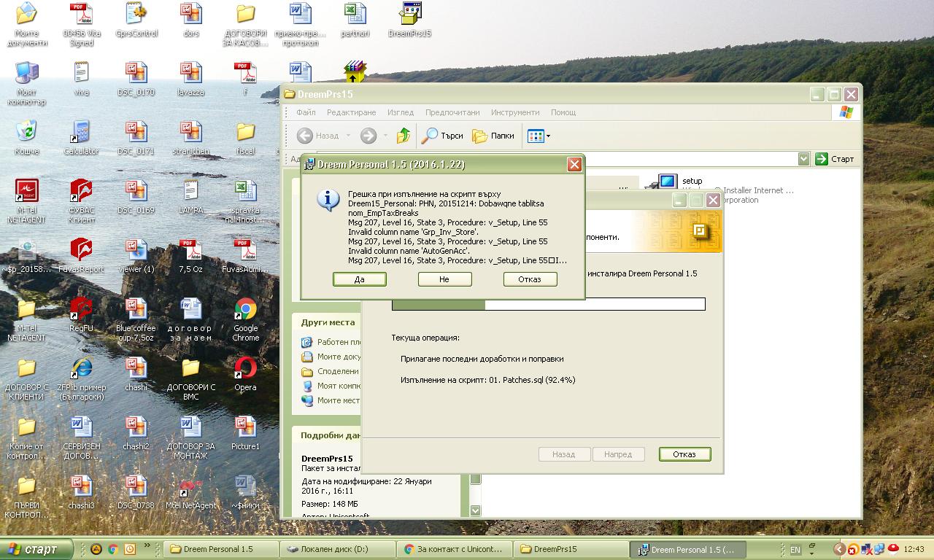
Task: Expand hidden system tray icons arrow
Action: point(839,550)
